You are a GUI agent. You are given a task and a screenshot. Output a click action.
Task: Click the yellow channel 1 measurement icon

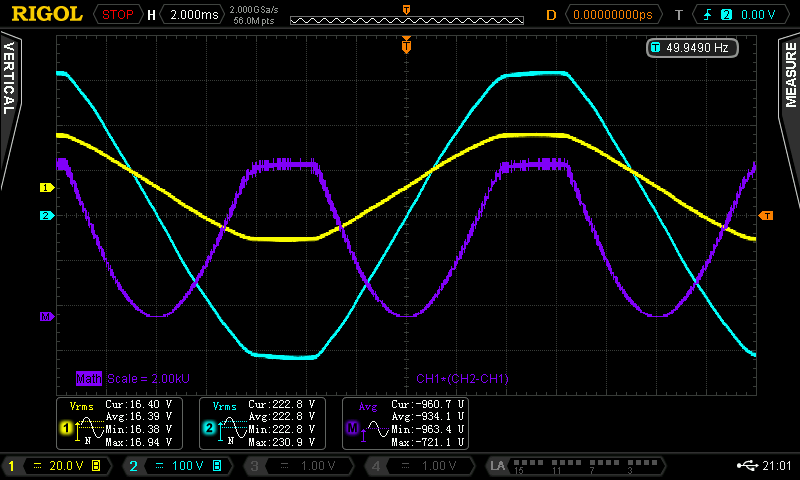66,428
